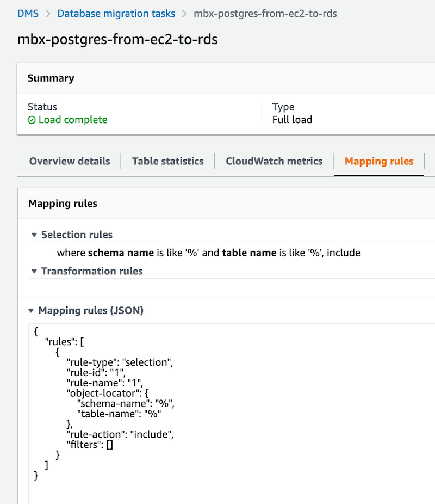This screenshot has height=504, width=435.
Task: Click the Summary panel heading
Action: pyautogui.click(x=51, y=78)
